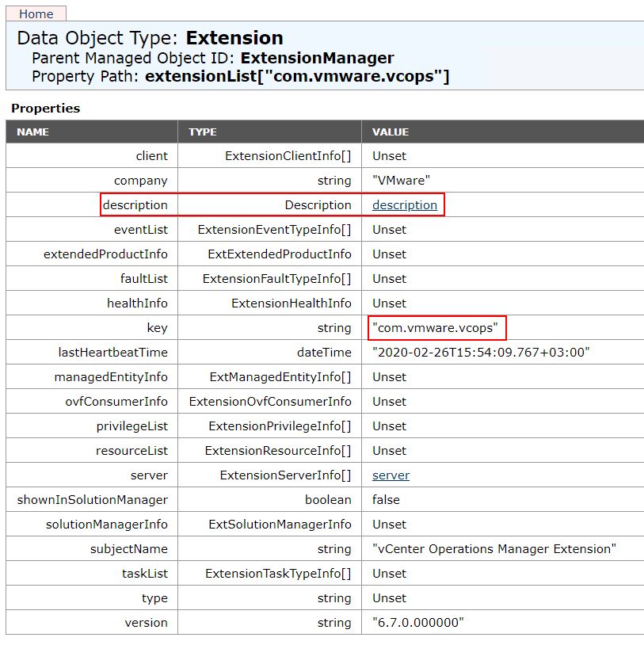644x645 pixels.
Task: Click the ExtensionPrivilegeInfo[] type cell
Action: pyautogui.click(x=280, y=426)
